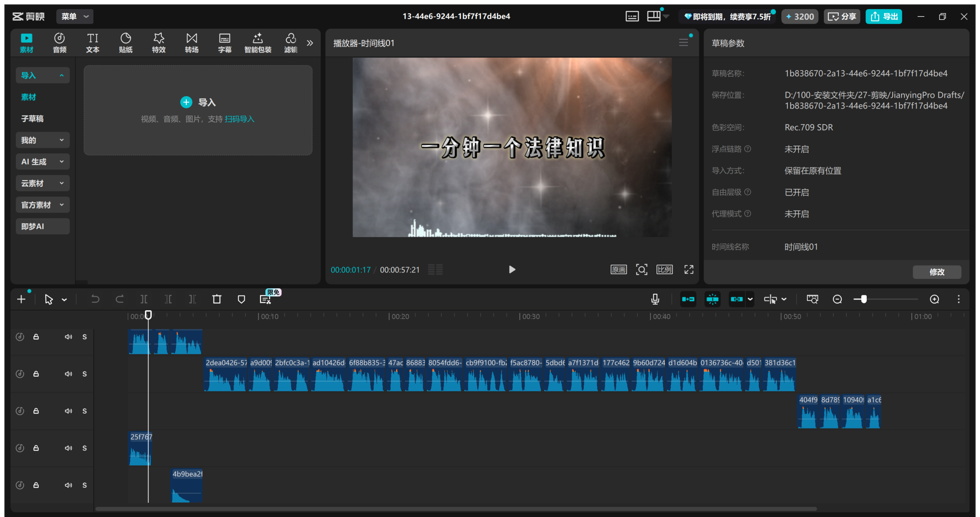This screenshot has width=980, height=517.
Task: Toggle lock on the second audio track
Action: pos(36,374)
